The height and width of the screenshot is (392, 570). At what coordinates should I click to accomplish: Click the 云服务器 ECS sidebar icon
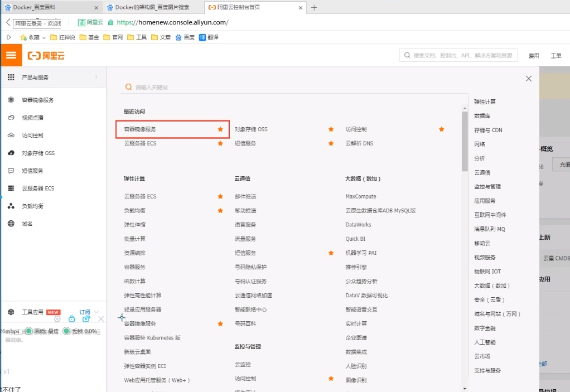pyautogui.click(x=11, y=188)
